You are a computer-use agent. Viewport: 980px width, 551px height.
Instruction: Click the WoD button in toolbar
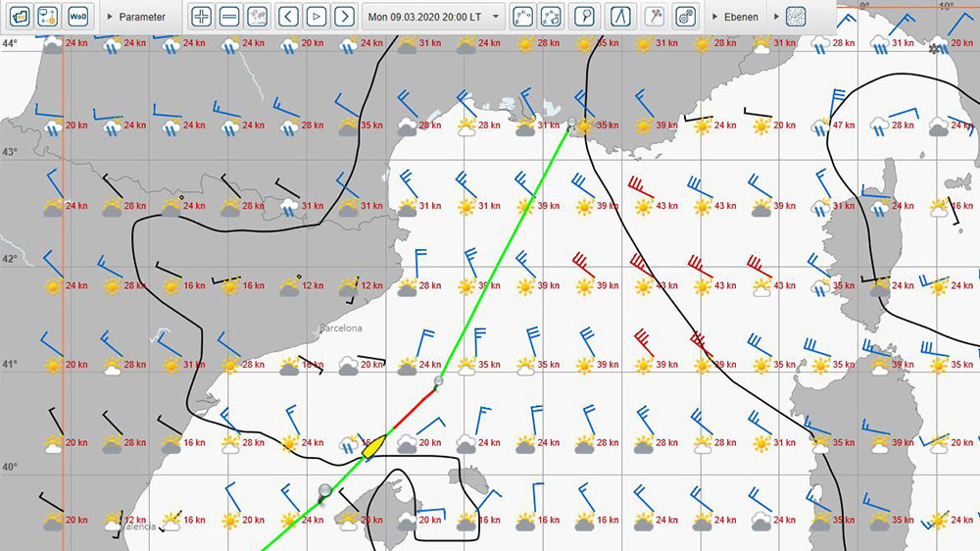point(77,17)
